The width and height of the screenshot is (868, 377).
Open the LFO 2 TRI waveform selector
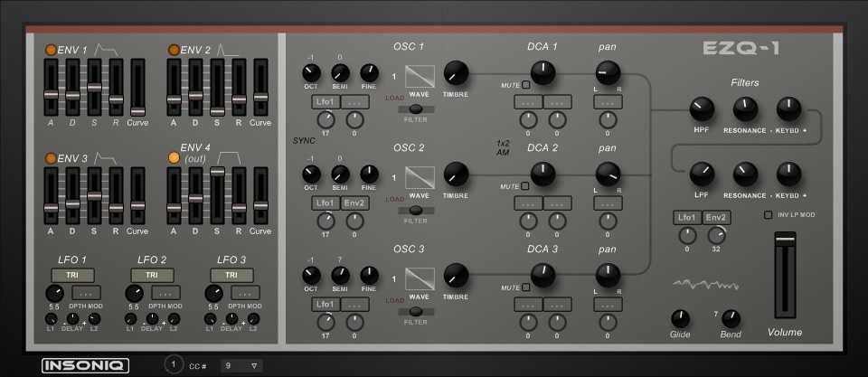(x=152, y=275)
